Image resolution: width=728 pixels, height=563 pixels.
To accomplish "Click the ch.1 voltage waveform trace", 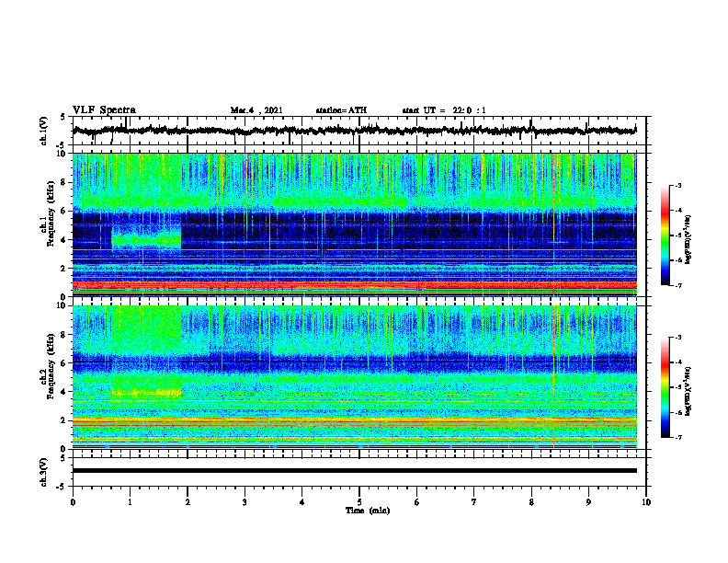I will pos(354,131).
